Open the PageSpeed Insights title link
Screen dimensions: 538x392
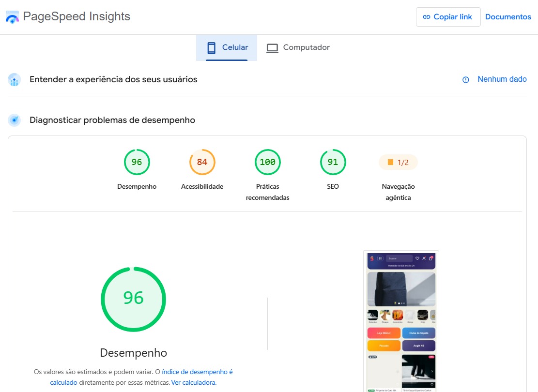point(77,16)
